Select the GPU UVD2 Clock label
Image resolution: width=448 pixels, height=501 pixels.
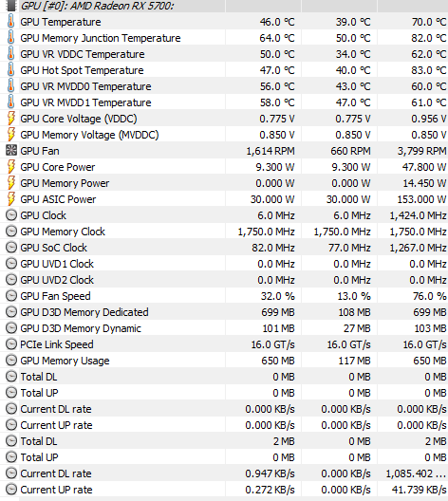click(x=57, y=280)
